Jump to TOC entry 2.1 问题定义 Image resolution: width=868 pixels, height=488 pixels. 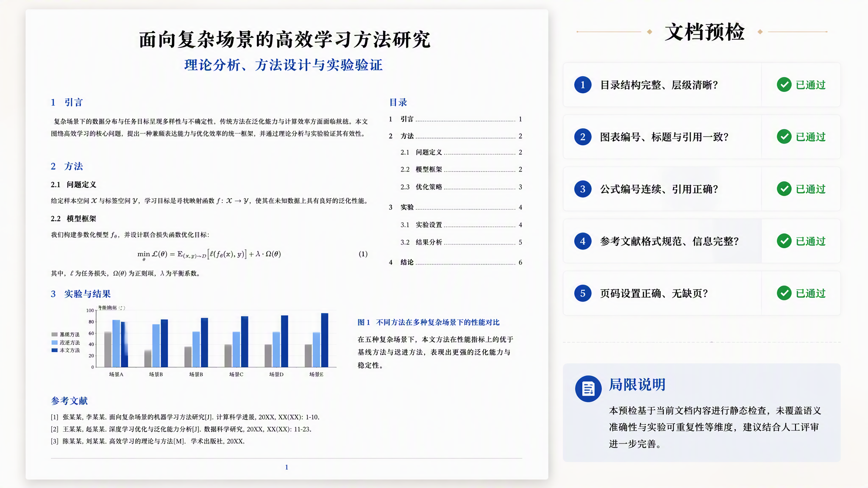(462, 152)
